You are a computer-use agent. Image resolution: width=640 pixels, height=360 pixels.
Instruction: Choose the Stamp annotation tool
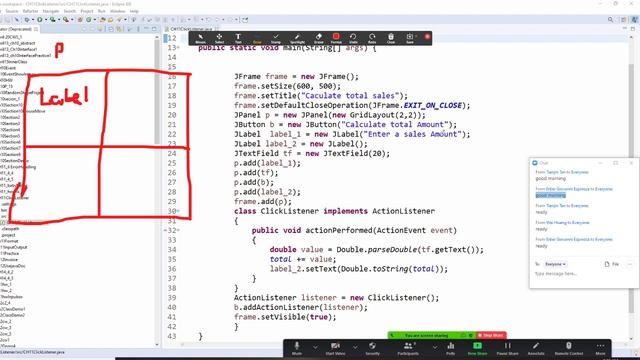coord(276,38)
